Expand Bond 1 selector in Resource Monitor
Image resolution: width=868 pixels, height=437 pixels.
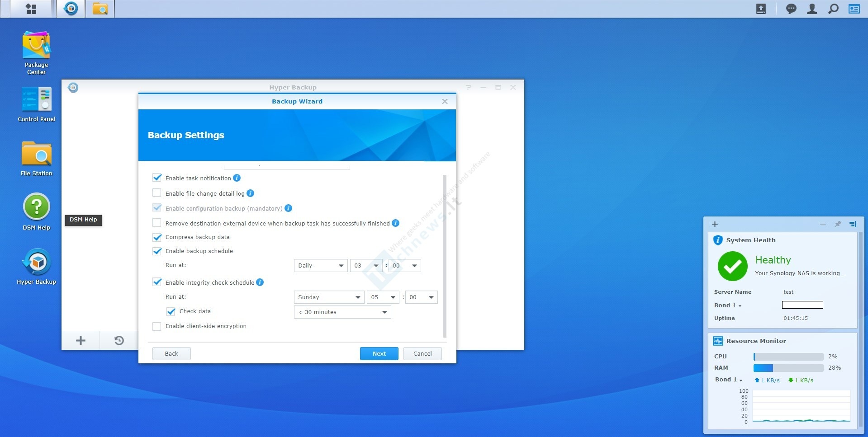click(x=729, y=380)
